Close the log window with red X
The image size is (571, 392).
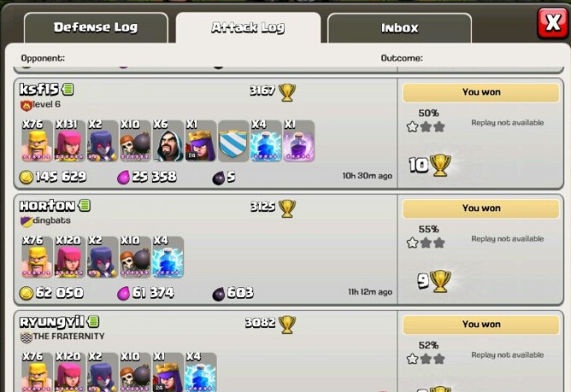553,23
